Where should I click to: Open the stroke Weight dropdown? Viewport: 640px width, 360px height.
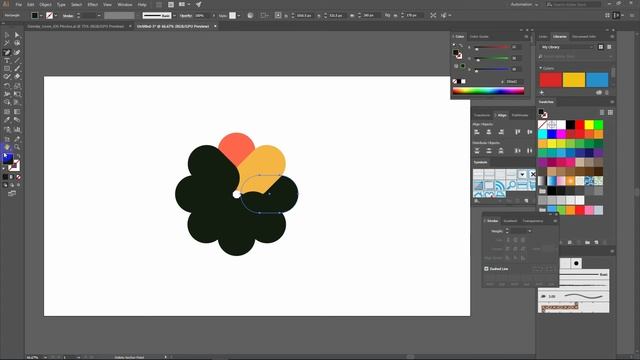tap(529, 231)
